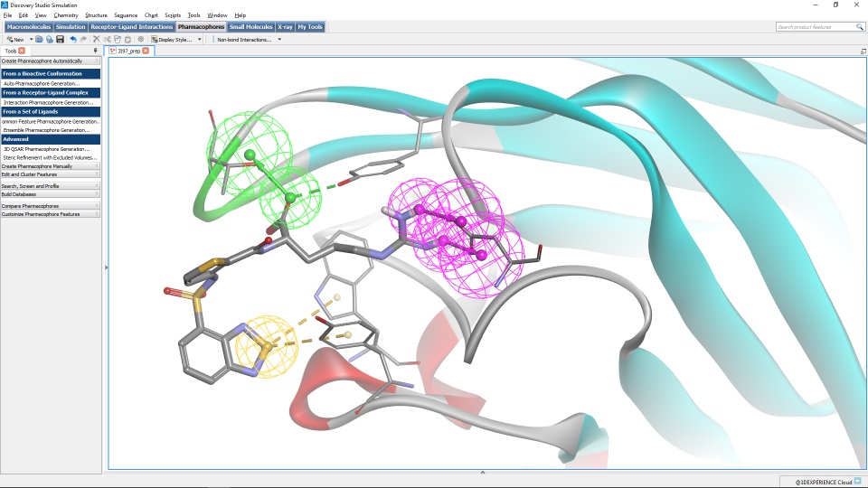Click the Display Style icon
Screen dimensions: 868x488
155,39
